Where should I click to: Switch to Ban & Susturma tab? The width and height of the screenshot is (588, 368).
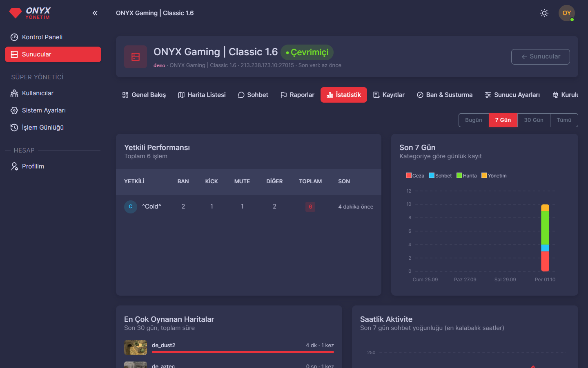[445, 95]
